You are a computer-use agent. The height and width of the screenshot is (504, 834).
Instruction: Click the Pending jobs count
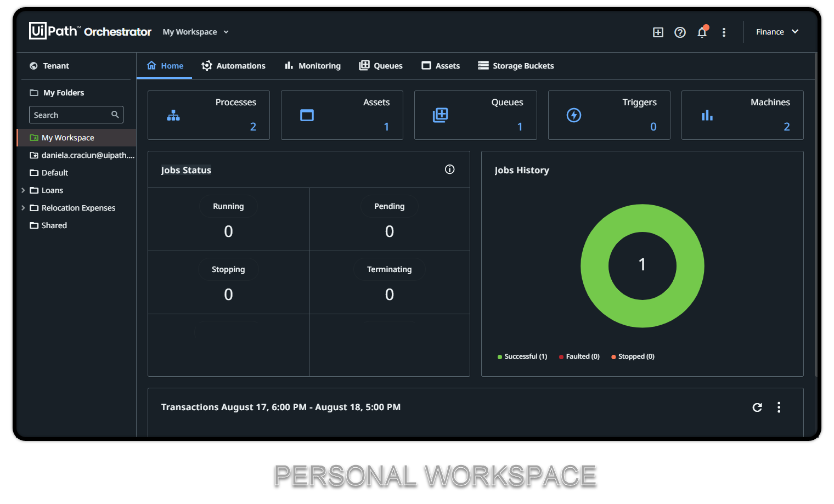(x=390, y=231)
